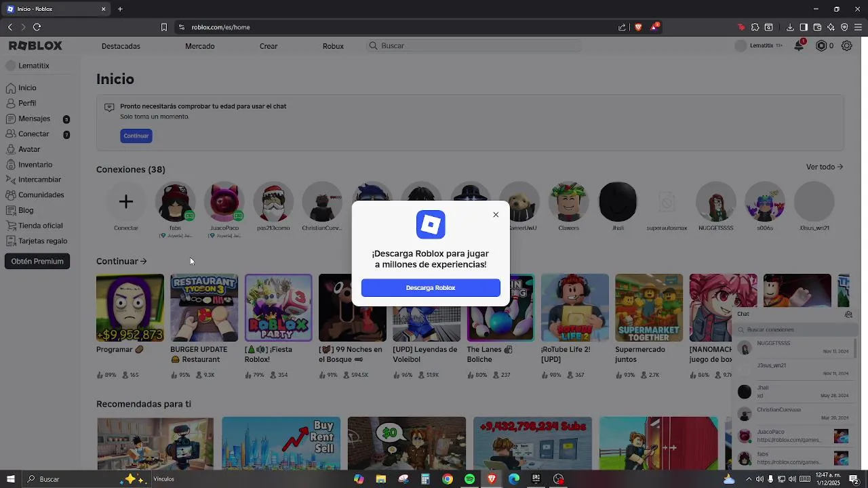Viewport: 868px width, 488px height.
Task: Open the Robux tab in navbar
Action: click(333, 46)
